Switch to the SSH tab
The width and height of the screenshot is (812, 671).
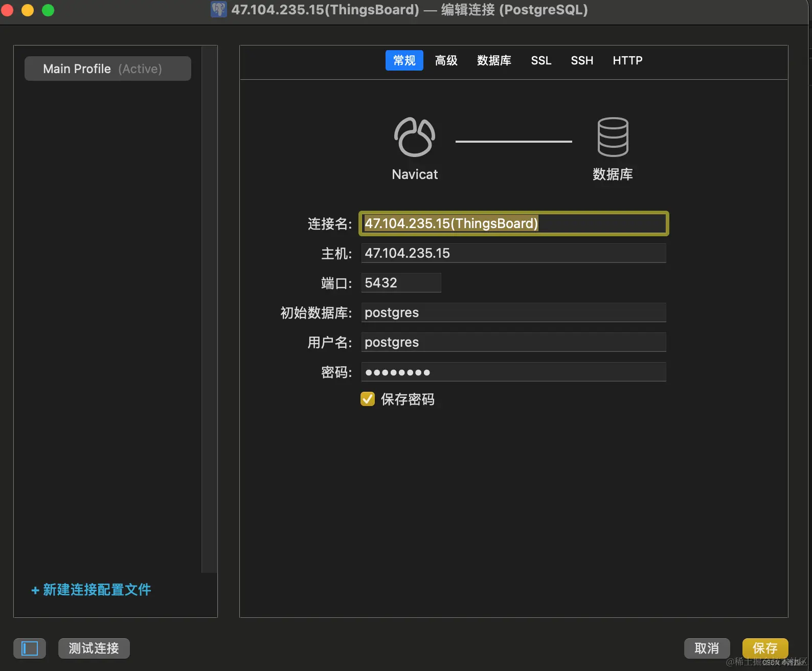tap(582, 60)
